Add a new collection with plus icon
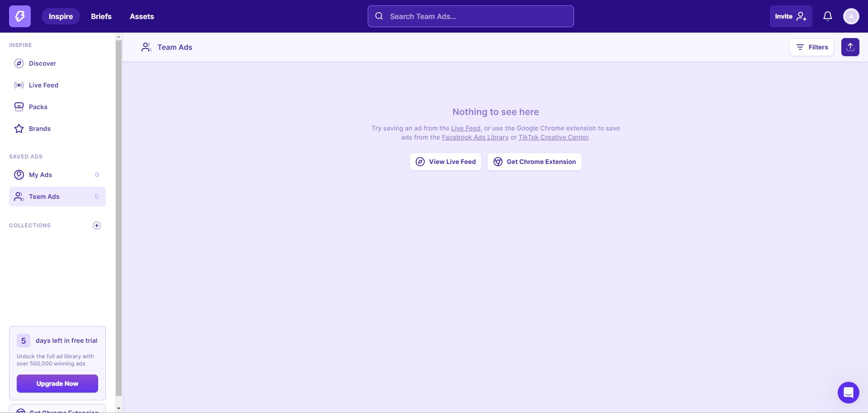Viewport: 868px width, 413px height. click(97, 226)
